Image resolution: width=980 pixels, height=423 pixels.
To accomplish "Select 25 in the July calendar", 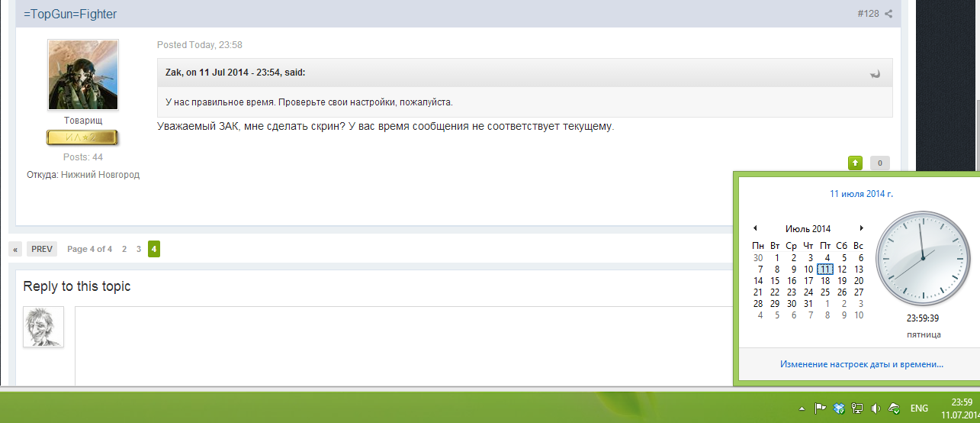I will 825,292.
